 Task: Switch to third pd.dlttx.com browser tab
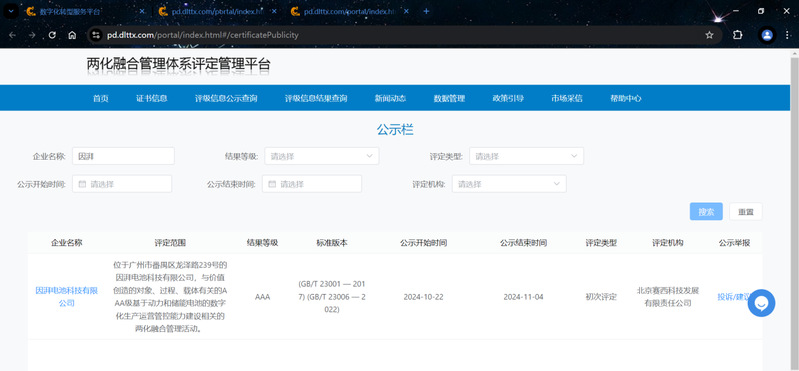(350, 11)
